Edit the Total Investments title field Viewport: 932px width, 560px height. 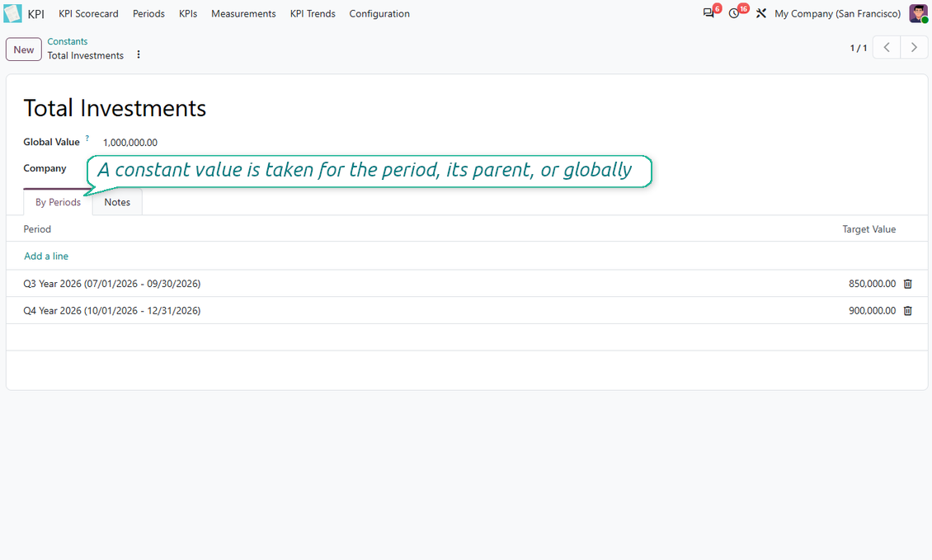115,108
